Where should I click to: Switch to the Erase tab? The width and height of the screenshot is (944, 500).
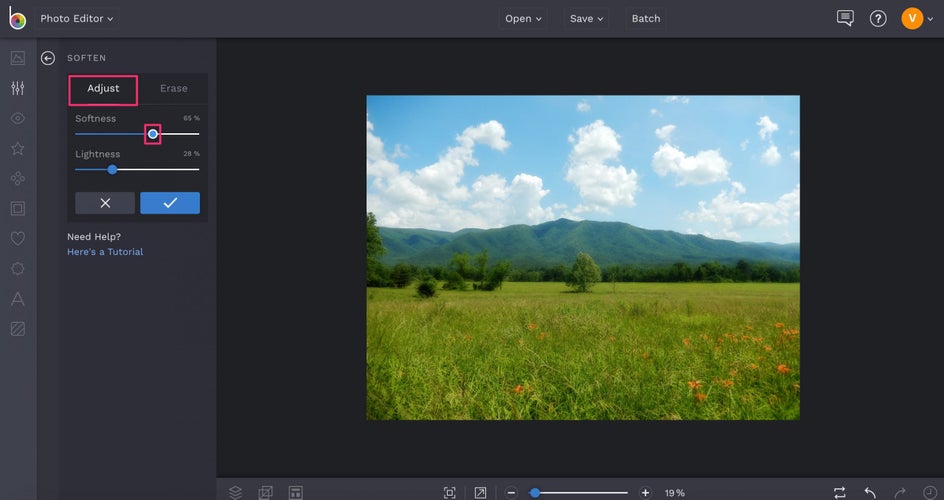173,88
